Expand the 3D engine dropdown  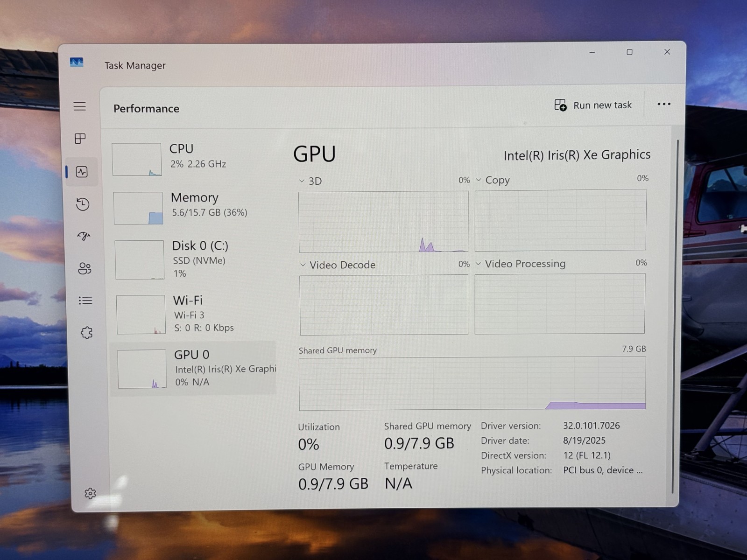click(x=302, y=181)
